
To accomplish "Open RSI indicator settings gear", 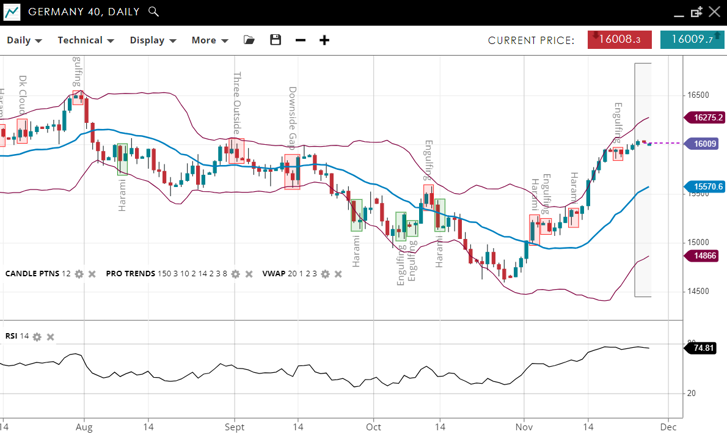I will 37,337.
